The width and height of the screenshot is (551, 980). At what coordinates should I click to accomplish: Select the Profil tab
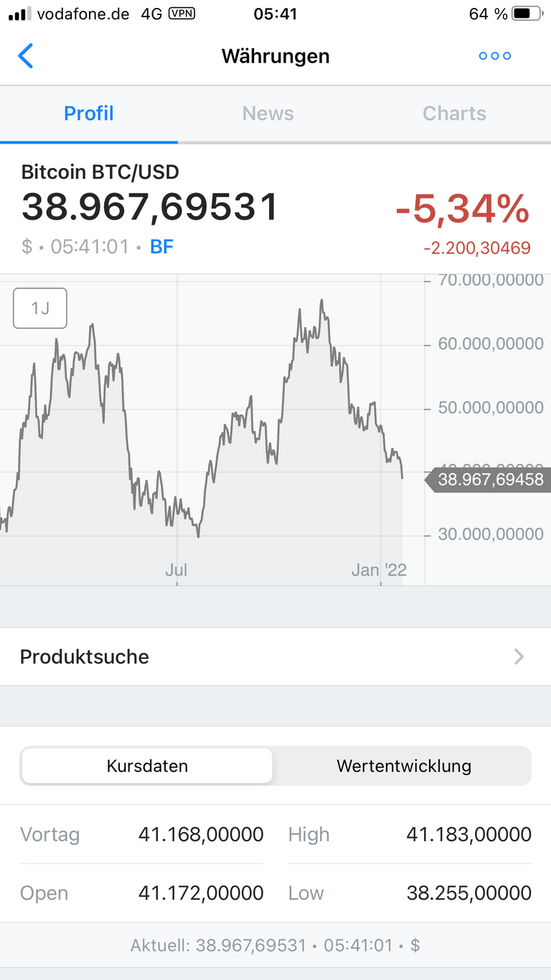tap(89, 113)
